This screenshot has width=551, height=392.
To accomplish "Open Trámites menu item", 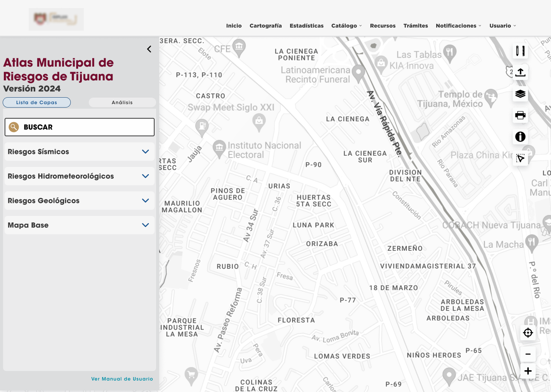I will click(416, 26).
